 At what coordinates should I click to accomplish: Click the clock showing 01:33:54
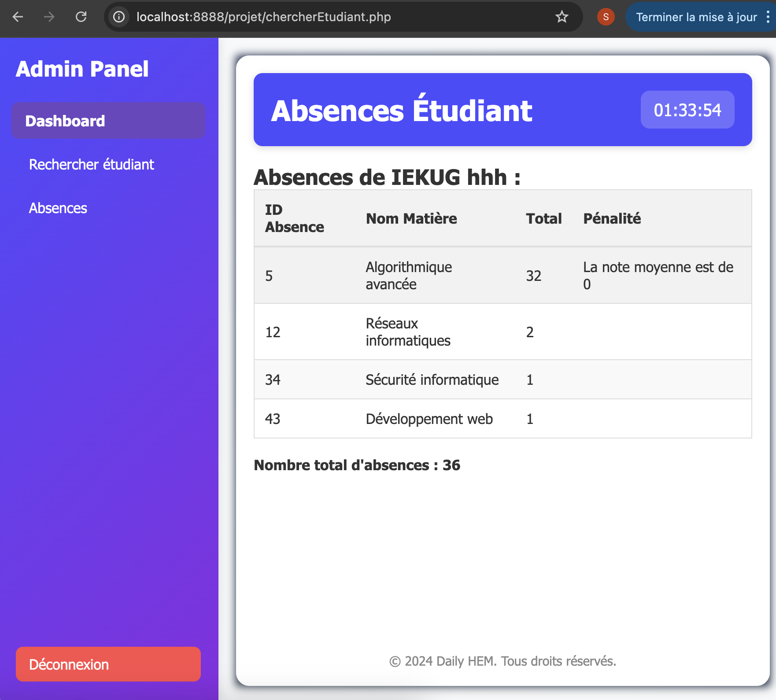[687, 110]
